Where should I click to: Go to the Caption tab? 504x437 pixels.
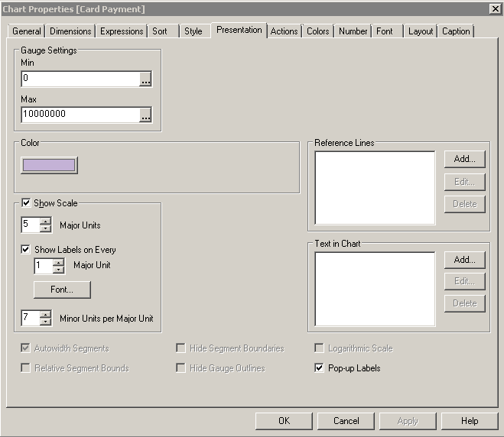tap(456, 31)
